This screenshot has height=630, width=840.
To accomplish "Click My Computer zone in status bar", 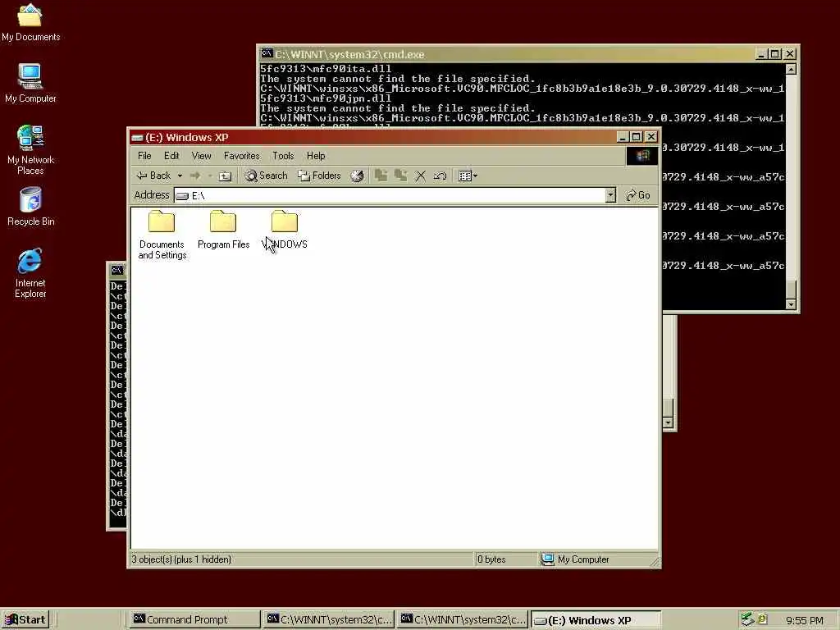I will (576, 559).
